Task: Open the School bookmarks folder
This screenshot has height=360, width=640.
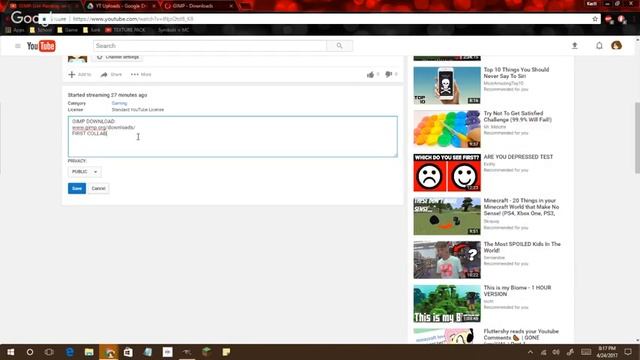Action: click(41, 30)
